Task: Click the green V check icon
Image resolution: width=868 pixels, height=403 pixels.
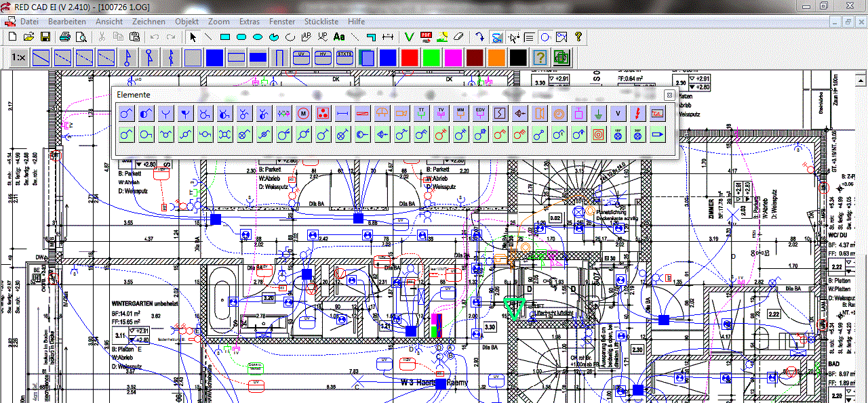Action: click(x=410, y=37)
